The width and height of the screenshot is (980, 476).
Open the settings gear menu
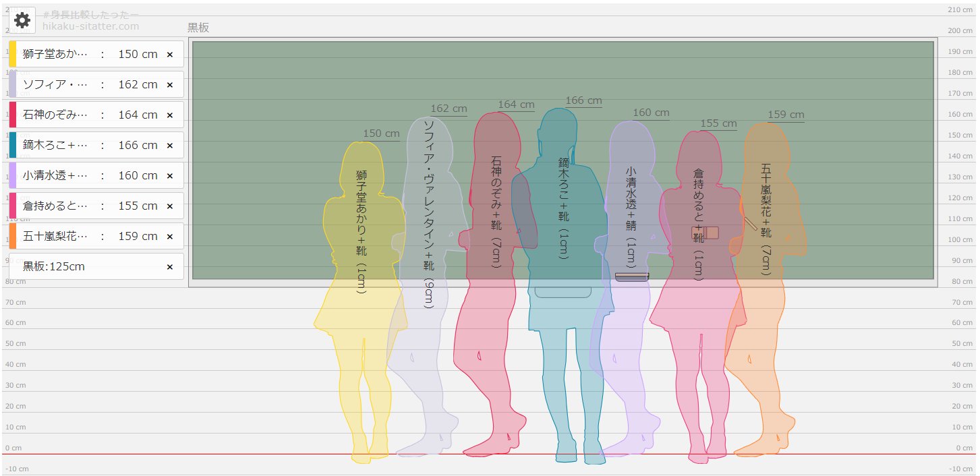click(22, 20)
